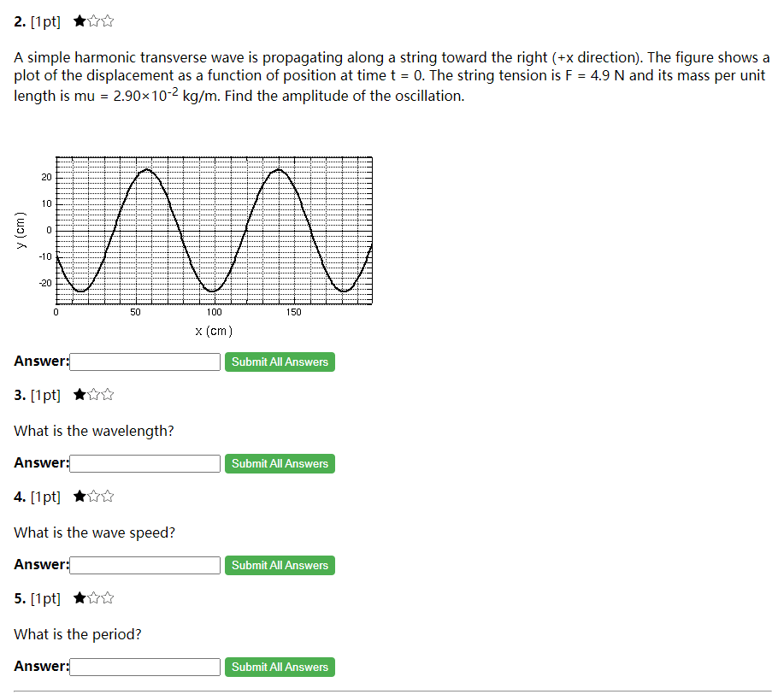This screenshot has height=700, width=778.
Task: Submit all answers for the amplitude question
Action: click(x=280, y=362)
